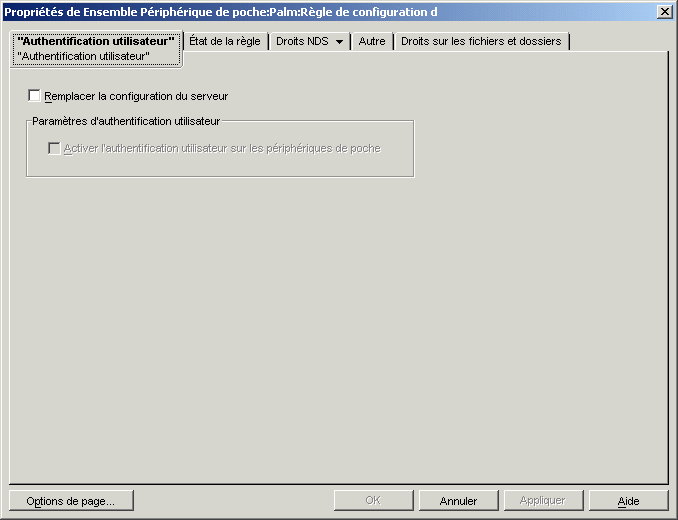This screenshot has width=678, height=520.
Task: Close the properties dialog window
Action: click(664, 12)
